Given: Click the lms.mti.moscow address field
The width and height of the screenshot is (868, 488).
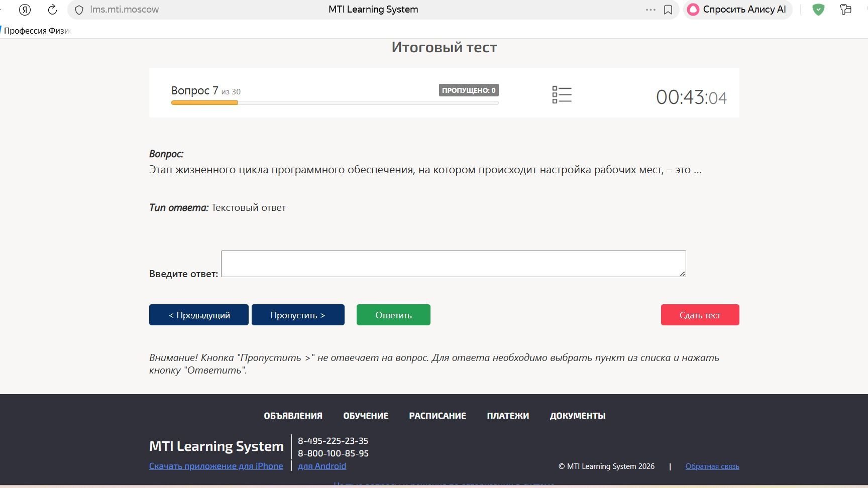Looking at the screenshot, I should pyautogui.click(x=124, y=10).
